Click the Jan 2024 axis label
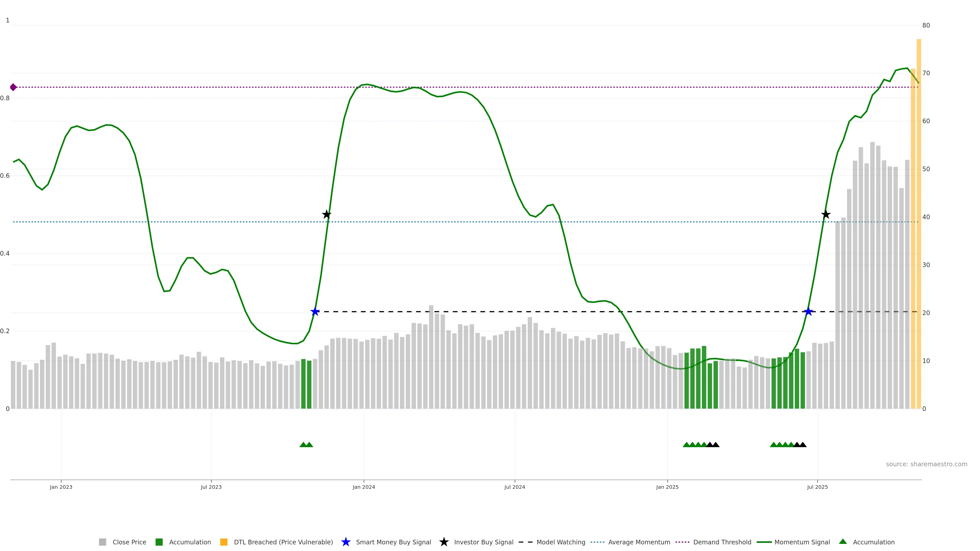980x551 pixels. [364, 487]
